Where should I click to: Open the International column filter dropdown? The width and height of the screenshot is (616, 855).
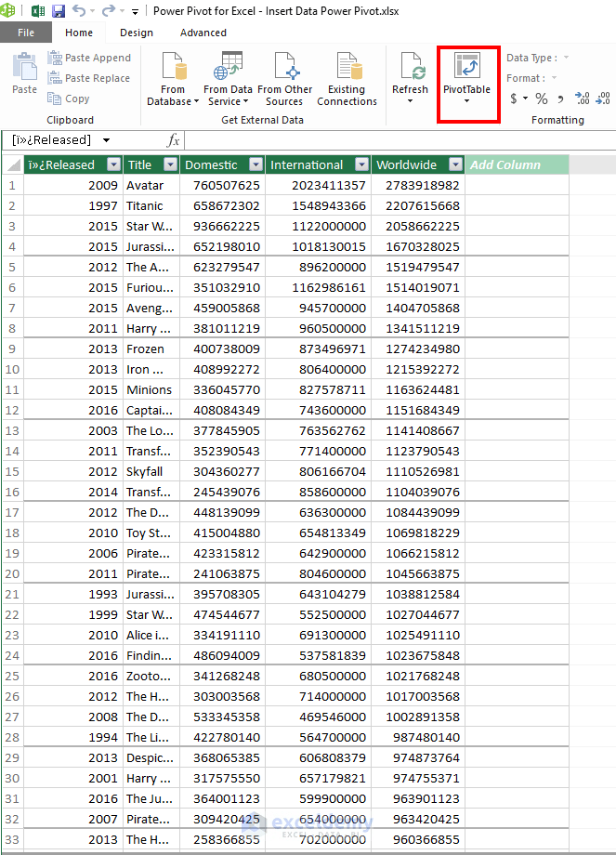[362, 164]
